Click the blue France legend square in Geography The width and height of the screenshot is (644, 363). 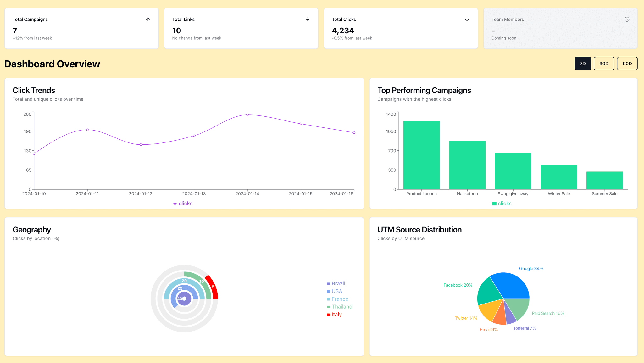(x=328, y=299)
